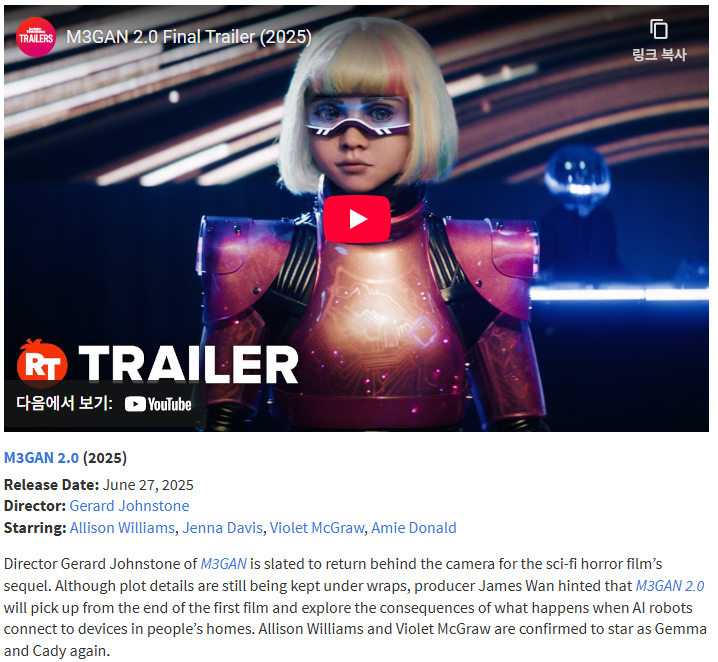The image size is (718, 662).
Task: Click the italic M3GAN 2.0 link in paragraph
Action: pos(669,586)
